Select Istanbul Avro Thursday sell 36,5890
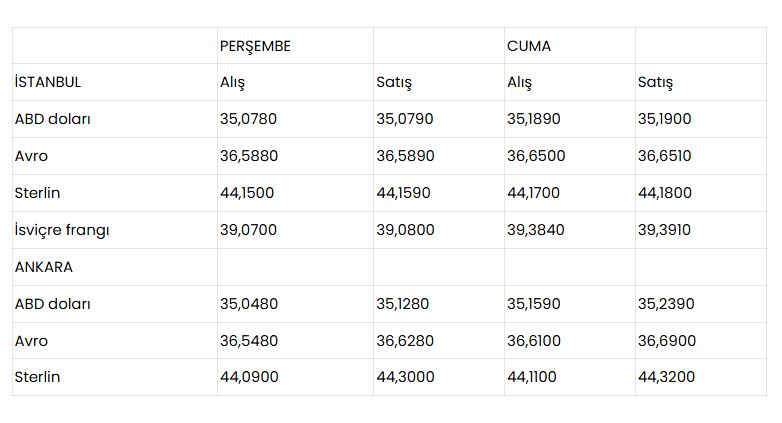The height and width of the screenshot is (423, 782). pos(405,156)
